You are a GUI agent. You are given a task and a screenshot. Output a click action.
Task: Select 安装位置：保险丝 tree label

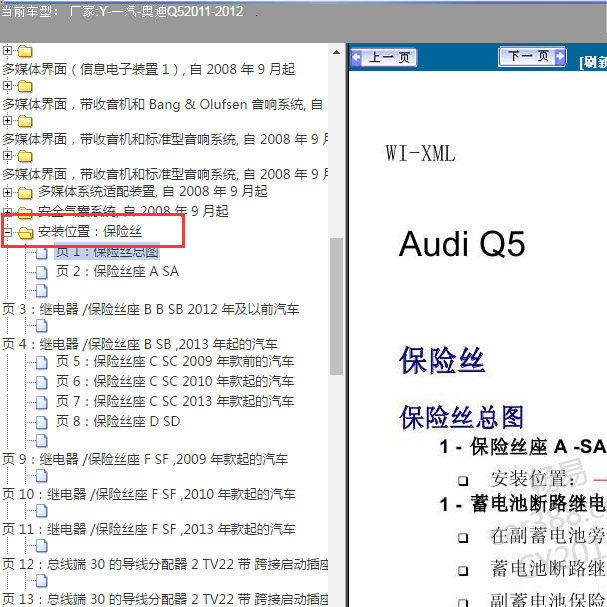[90, 231]
